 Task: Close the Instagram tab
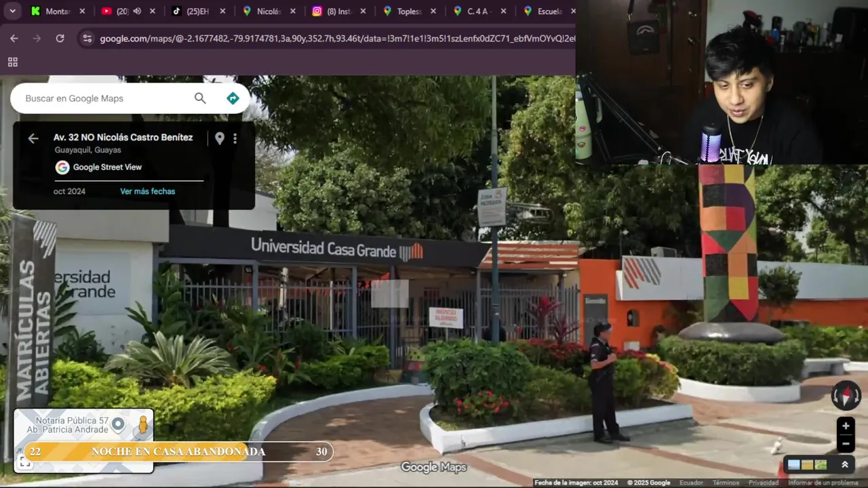pos(363,11)
